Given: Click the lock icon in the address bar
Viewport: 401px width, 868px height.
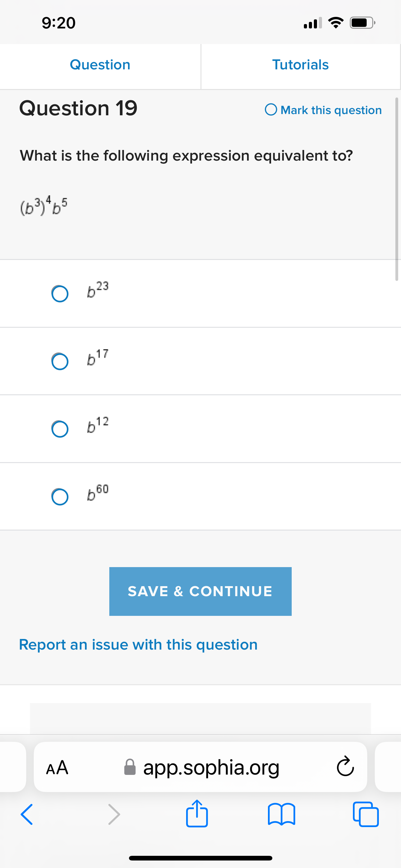Looking at the screenshot, I should pos(131,768).
